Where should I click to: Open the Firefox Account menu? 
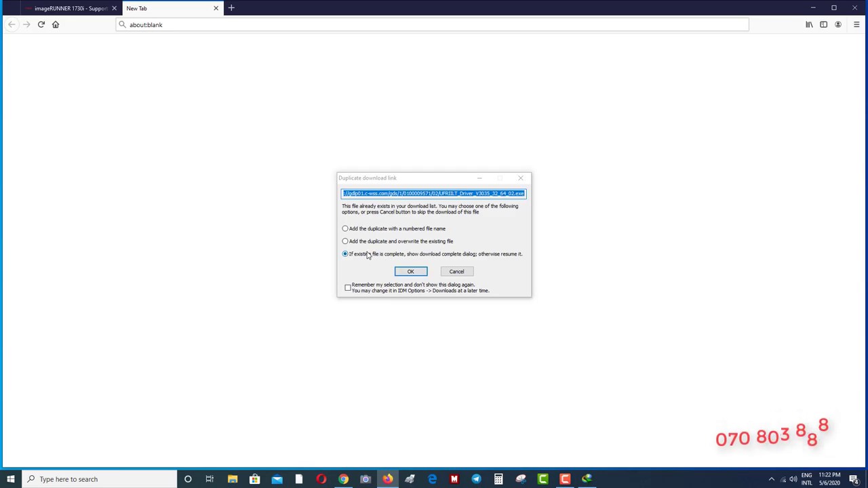[838, 24]
